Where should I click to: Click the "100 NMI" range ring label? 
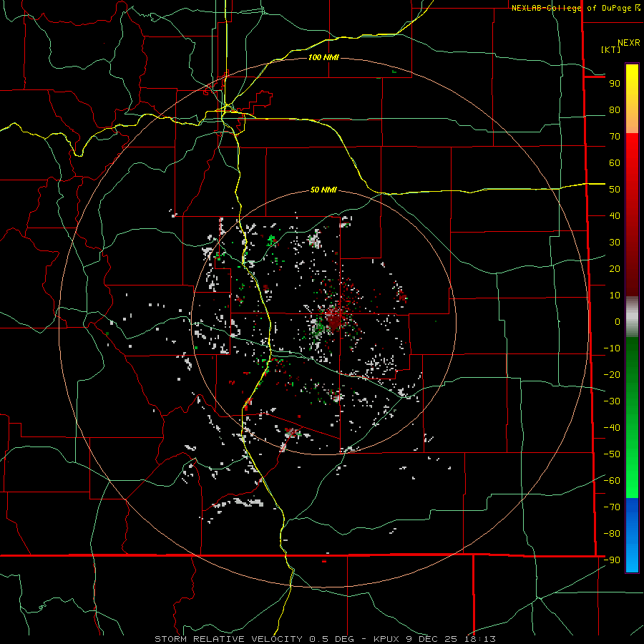click(x=323, y=57)
